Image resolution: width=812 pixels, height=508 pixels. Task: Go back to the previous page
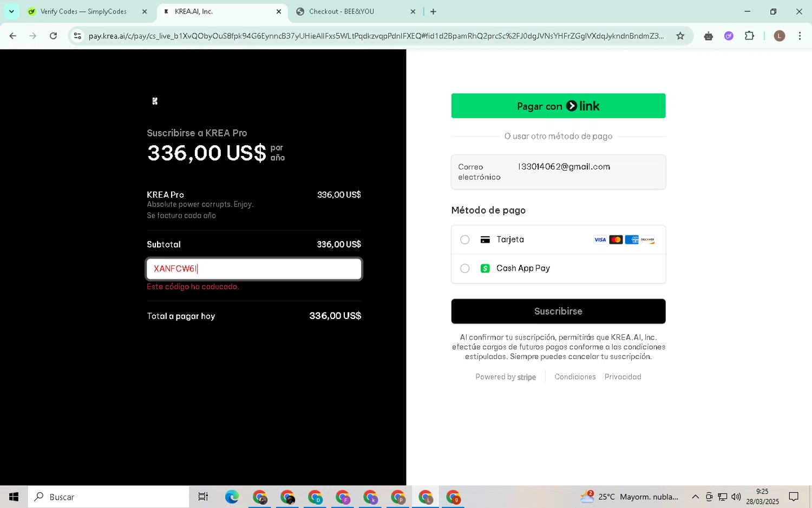(x=13, y=36)
